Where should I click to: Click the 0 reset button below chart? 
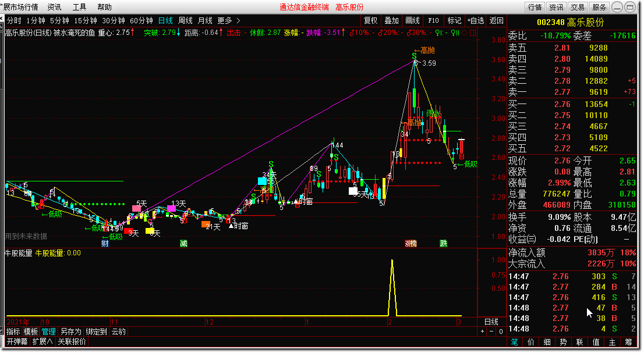point(501,331)
